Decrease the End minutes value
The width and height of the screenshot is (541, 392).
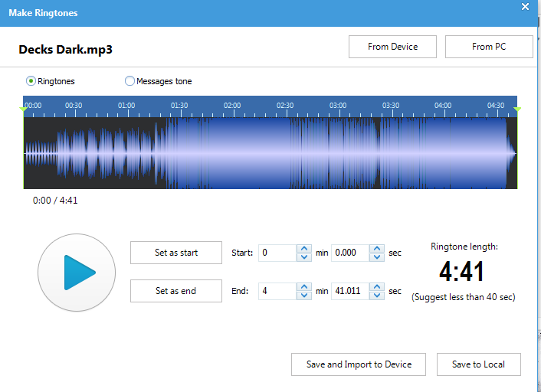(x=304, y=296)
